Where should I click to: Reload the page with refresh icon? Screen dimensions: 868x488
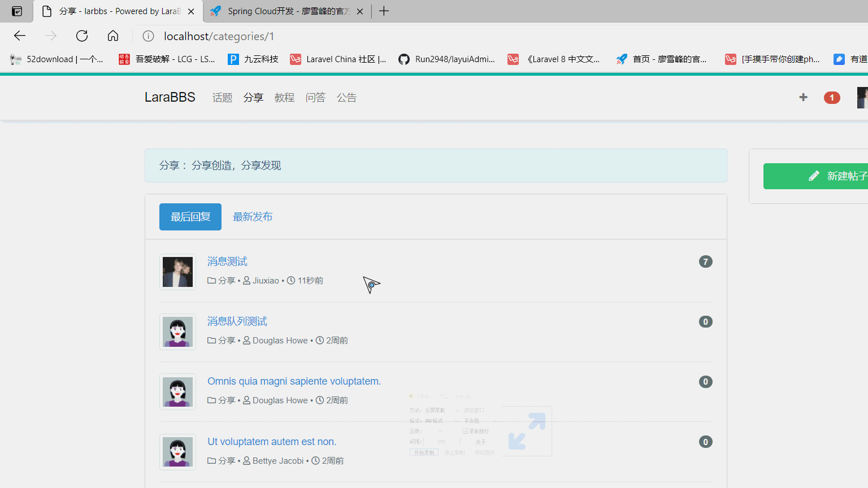[82, 36]
